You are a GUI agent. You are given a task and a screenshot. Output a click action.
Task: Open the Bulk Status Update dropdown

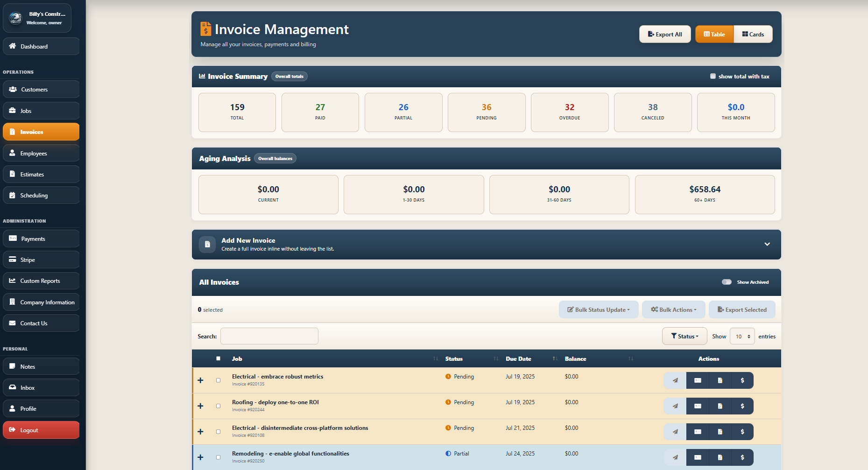pyautogui.click(x=599, y=309)
